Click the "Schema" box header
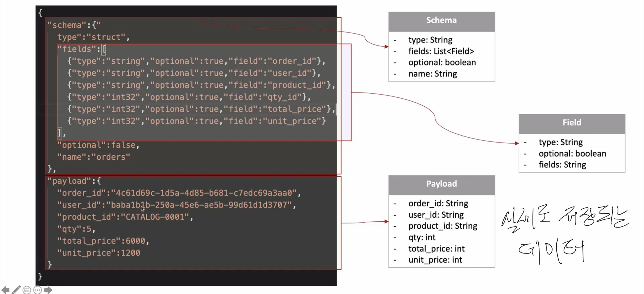The image size is (644, 294). point(442,21)
